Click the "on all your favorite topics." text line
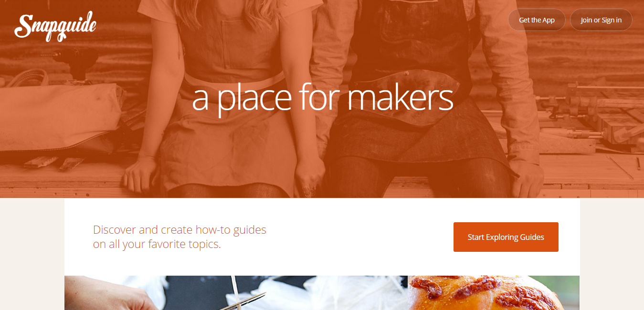This screenshot has height=310, width=644. (x=157, y=245)
